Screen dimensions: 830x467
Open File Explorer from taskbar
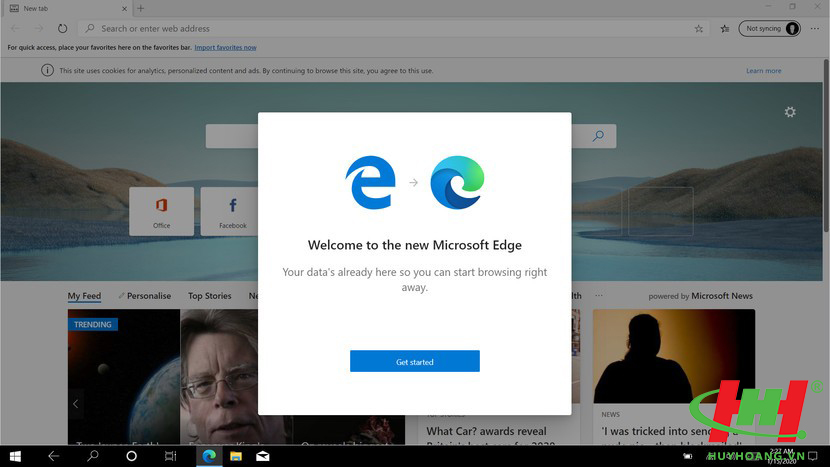236,456
